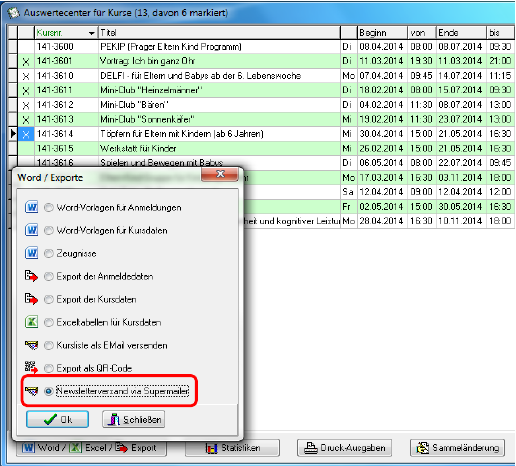This screenshot has width=516, height=466.
Task: Toggle mark for course 141-3613
Action: [26, 120]
